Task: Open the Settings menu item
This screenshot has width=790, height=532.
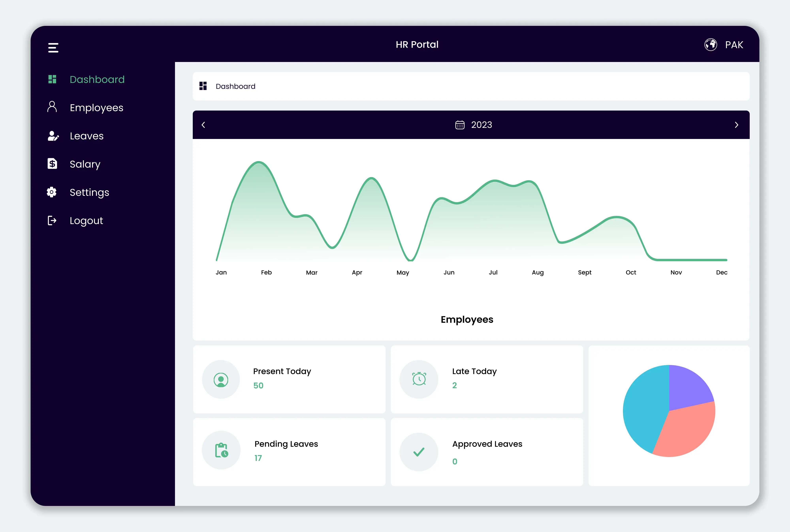Action: point(89,192)
